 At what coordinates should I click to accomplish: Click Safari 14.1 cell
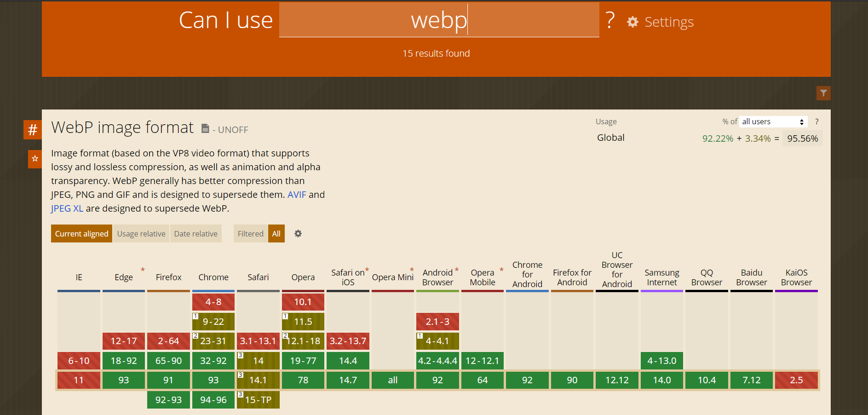[258, 380]
